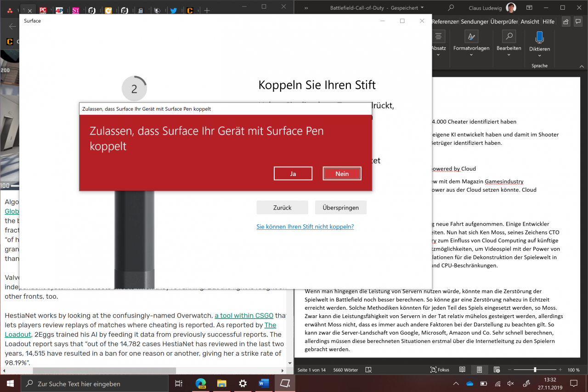
Task: Open the document name save-status dropdown
Action: [422, 8]
